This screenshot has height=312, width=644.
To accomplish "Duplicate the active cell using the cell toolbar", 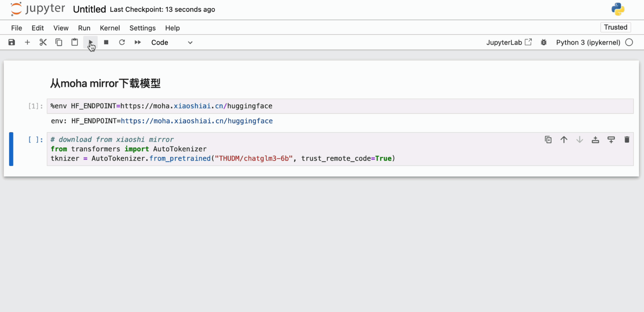I will [548, 139].
